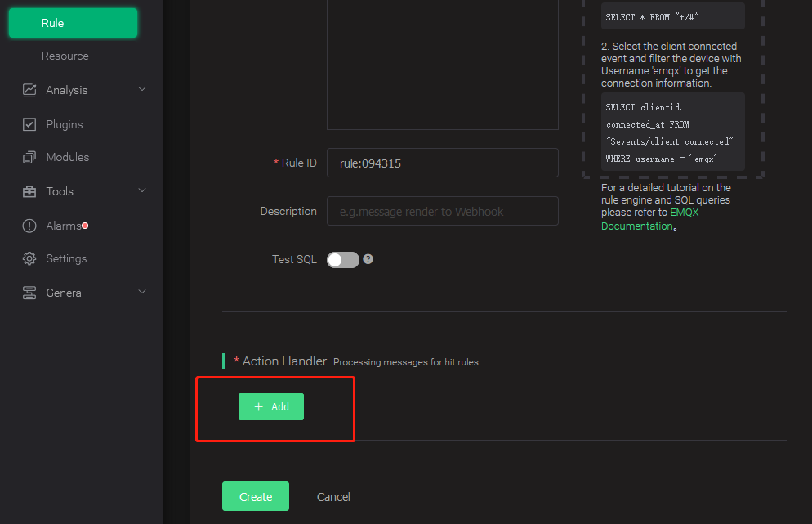Expand the Tools sidebar section
The height and width of the screenshot is (524, 812).
(142, 191)
